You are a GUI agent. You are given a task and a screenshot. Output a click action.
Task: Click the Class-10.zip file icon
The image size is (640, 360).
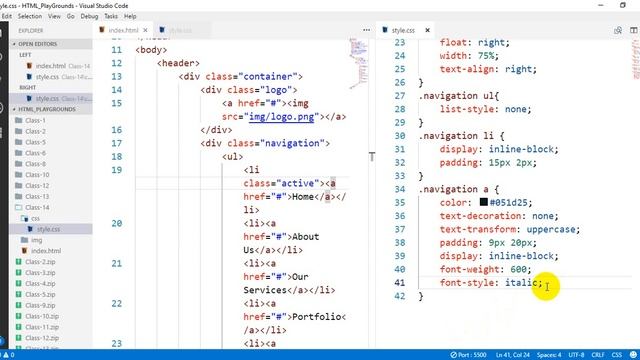click(18, 316)
